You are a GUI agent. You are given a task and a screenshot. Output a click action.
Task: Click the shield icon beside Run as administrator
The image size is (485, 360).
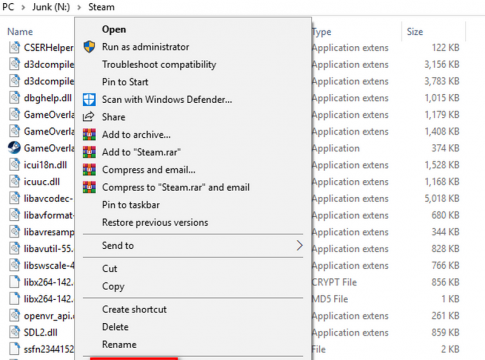(89, 47)
